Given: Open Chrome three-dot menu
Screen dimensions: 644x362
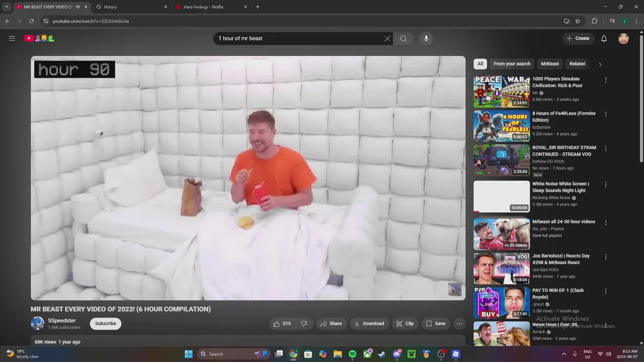Looking at the screenshot, I should (637, 21).
